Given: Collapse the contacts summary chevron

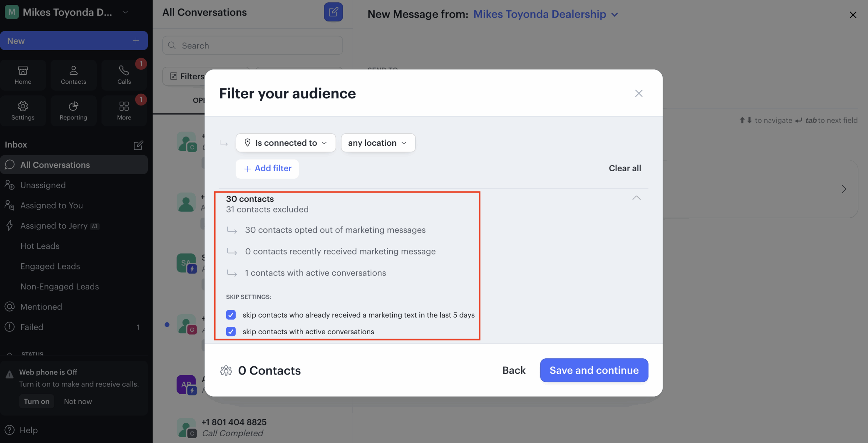Looking at the screenshot, I should (x=636, y=198).
